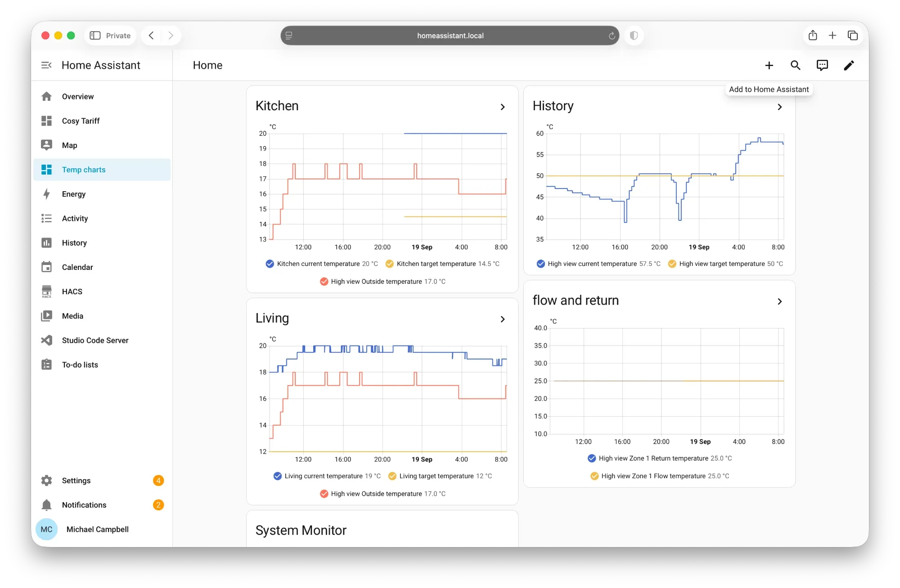Click the Calendar icon in sidebar
Screen dimensions: 900x588
coord(46,267)
